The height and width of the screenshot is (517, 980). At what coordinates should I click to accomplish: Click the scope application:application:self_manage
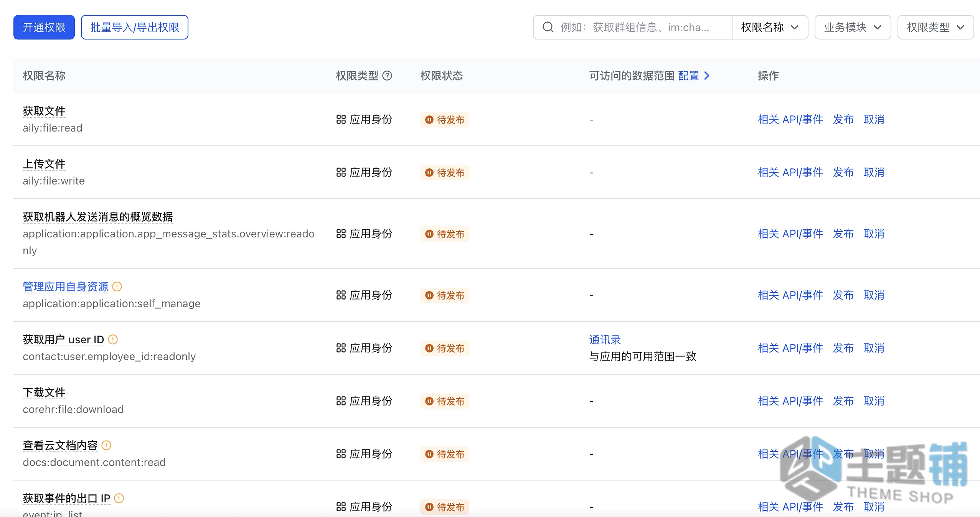112,303
